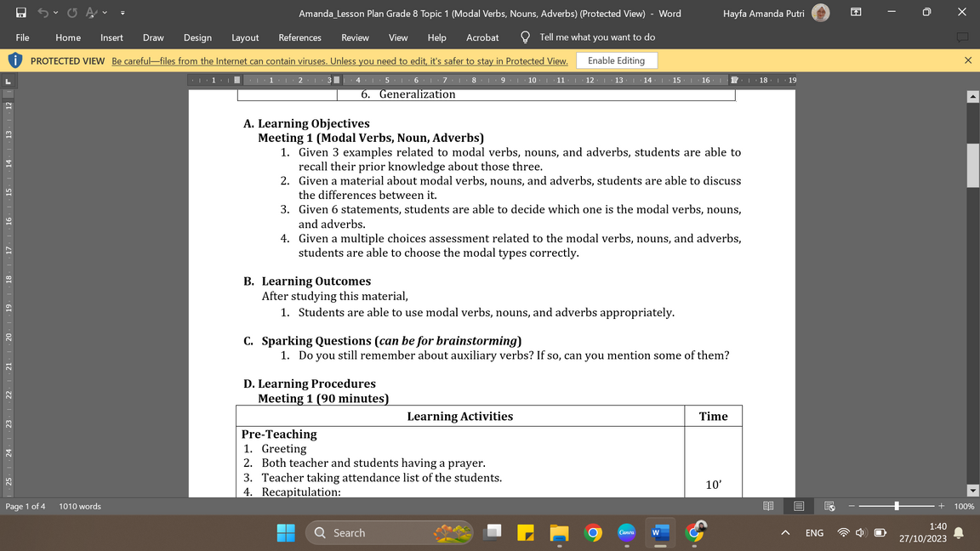Viewport: 980px width, 551px height.
Task: Click the Enable Editing button
Action: coord(617,60)
